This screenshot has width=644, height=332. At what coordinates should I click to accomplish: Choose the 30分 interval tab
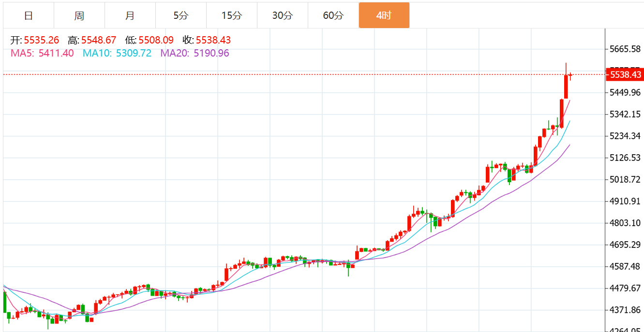[x=283, y=15]
